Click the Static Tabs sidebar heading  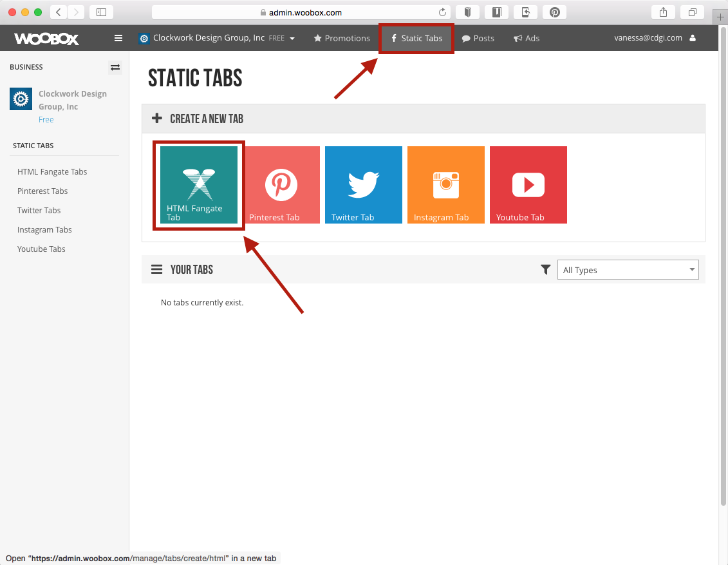coord(33,146)
